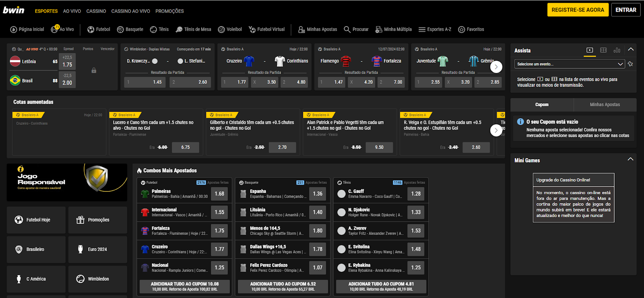Open Futebol Virtual

point(266,29)
